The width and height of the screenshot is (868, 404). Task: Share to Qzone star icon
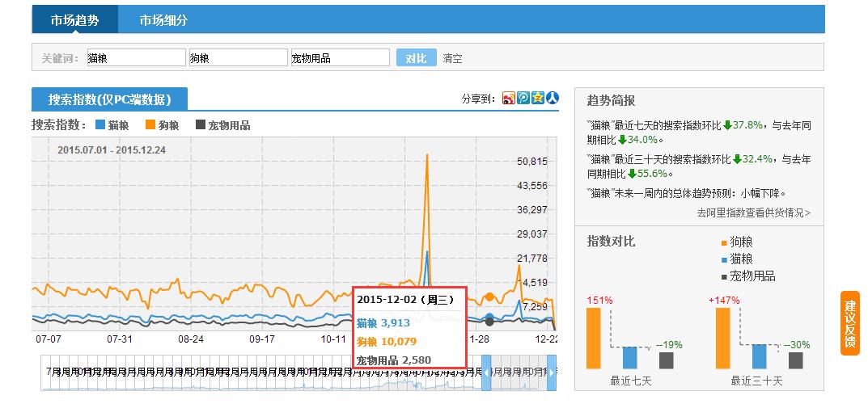point(537,99)
